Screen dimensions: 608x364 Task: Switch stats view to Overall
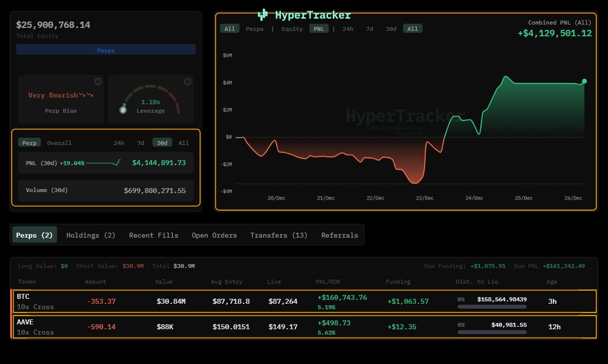coord(59,143)
